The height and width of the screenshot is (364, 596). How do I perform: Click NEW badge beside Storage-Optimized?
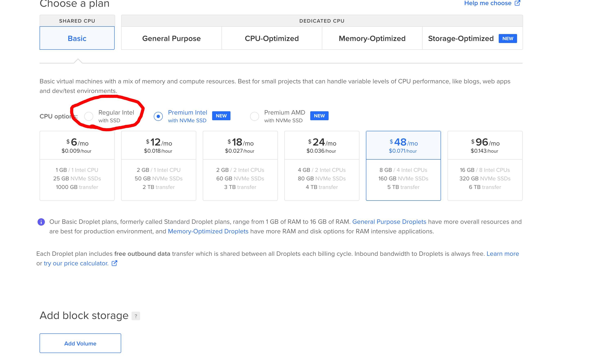click(x=507, y=39)
